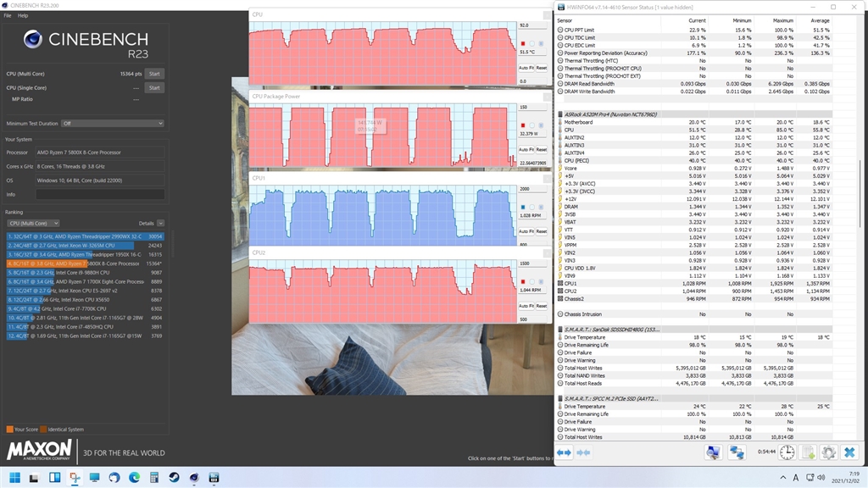Click Reset on the CPU temperature graph
Image resolution: width=868 pixels, height=488 pixels.
[x=542, y=68]
